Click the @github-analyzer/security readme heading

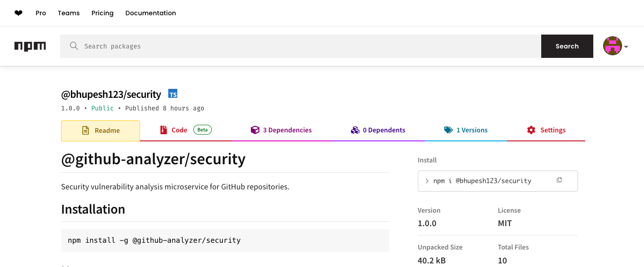coord(153,159)
